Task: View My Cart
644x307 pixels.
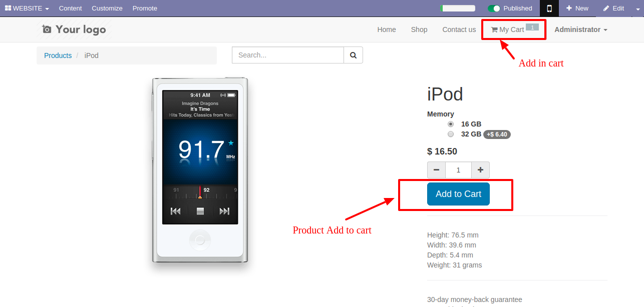Action: tap(508, 29)
